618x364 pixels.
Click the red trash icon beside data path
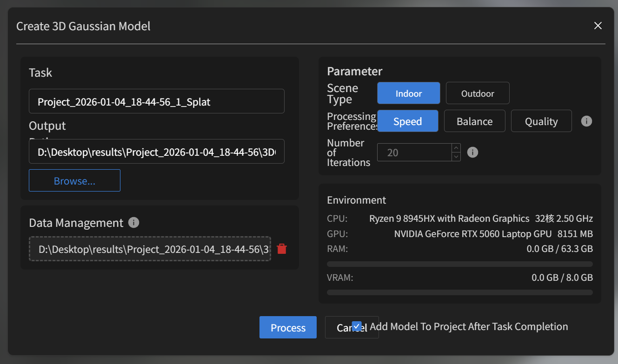(x=282, y=249)
